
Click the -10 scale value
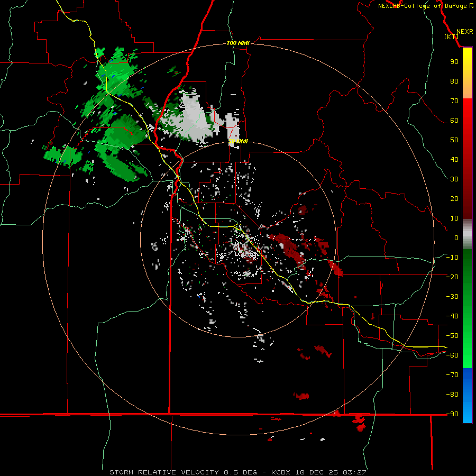pyautogui.click(x=452, y=258)
